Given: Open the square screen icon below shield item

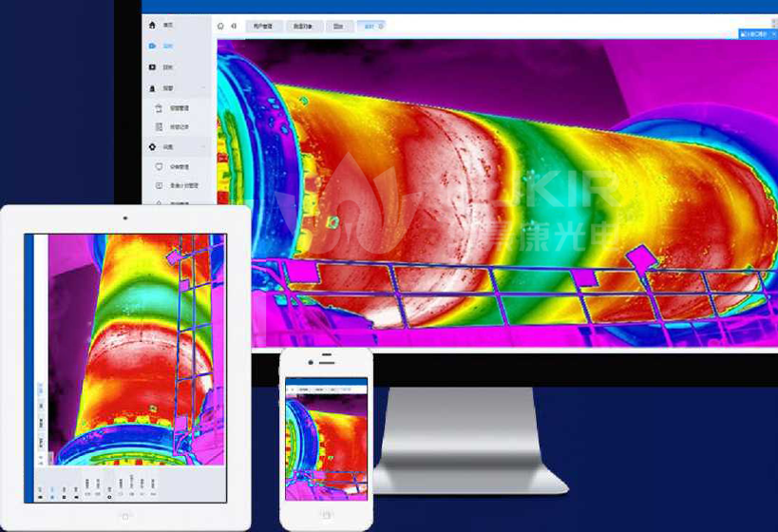Looking at the screenshot, I should click(x=159, y=185).
